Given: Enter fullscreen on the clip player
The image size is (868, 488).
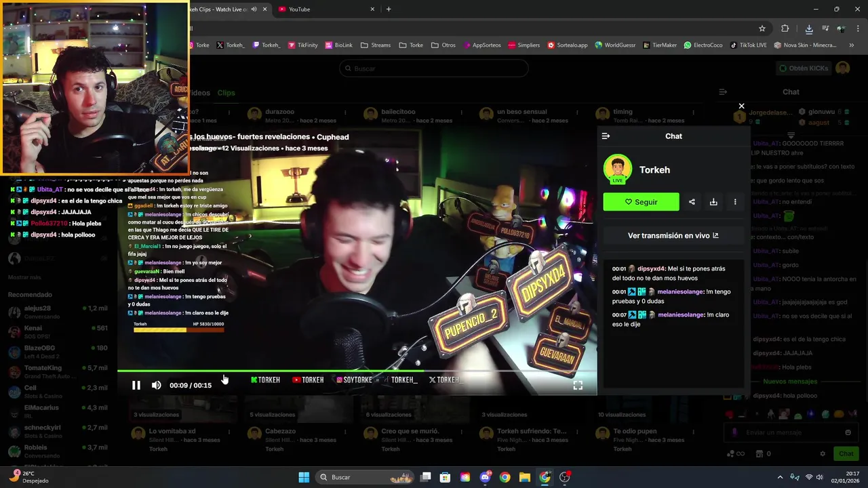Looking at the screenshot, I should tap(578, 385).
